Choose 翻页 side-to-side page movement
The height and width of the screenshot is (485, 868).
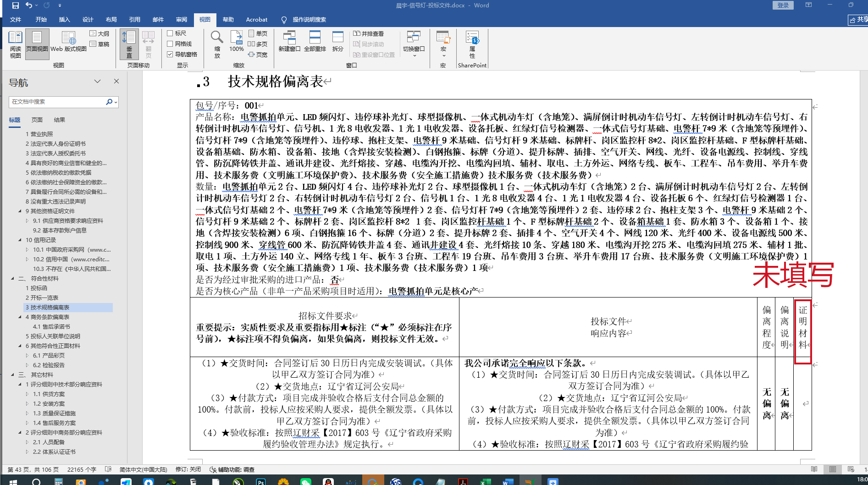[148, 45]
